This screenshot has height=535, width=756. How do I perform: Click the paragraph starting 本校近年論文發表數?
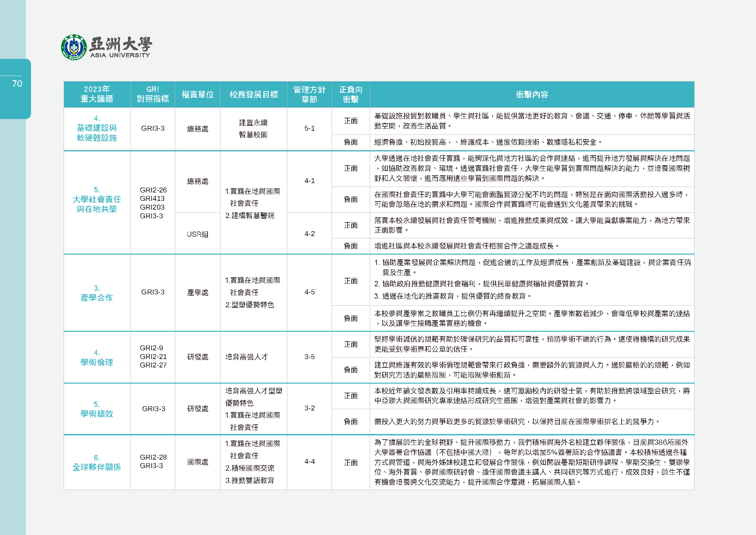pyautogui.click(x=532, y=396)
